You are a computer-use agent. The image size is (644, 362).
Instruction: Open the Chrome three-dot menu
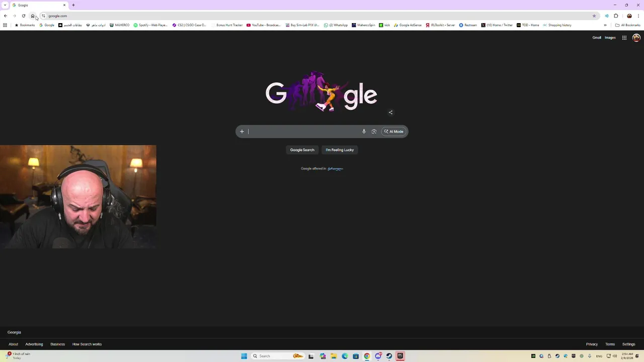point(638,16)
